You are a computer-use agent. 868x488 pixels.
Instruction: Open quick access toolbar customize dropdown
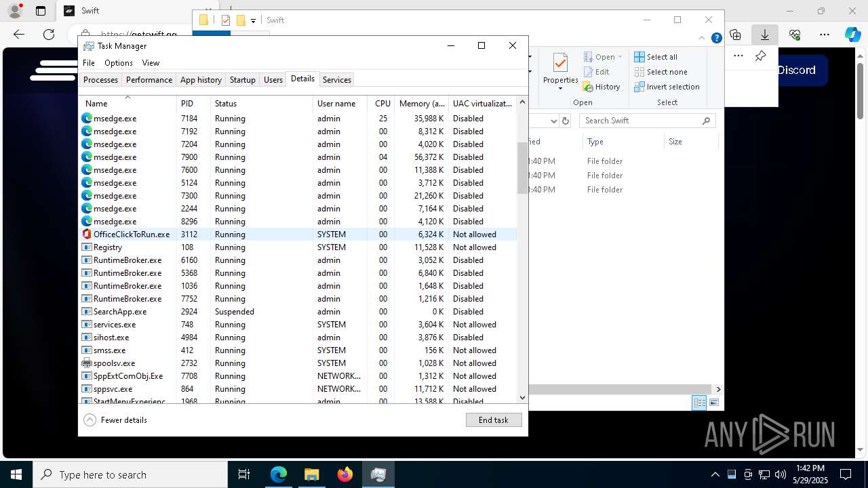coord(253,20)
